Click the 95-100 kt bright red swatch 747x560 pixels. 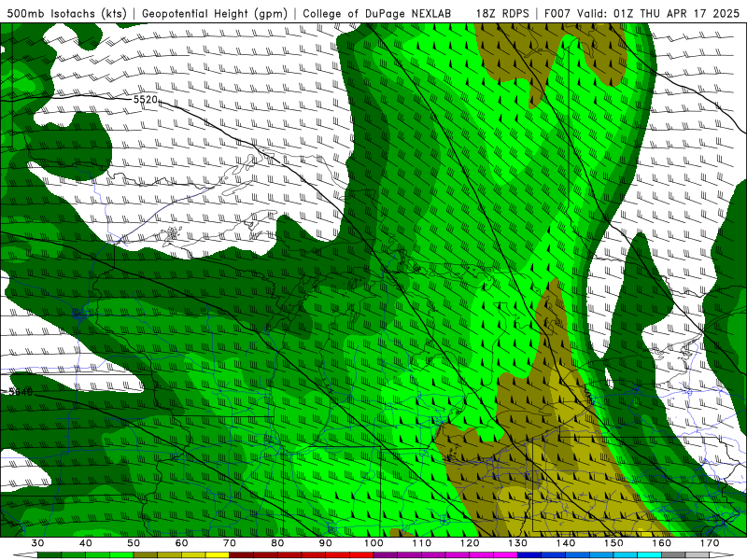coord(361,555)
